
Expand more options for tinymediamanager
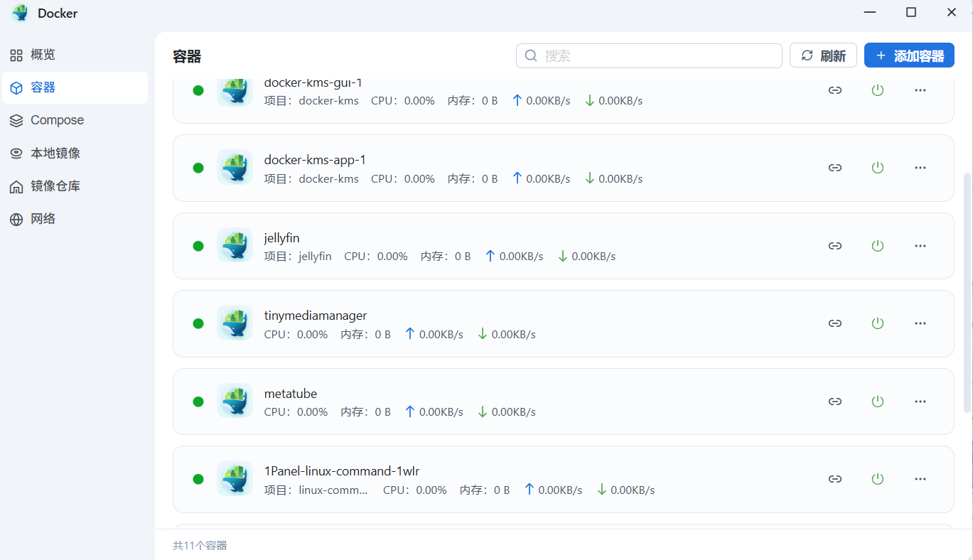[920, 323]
